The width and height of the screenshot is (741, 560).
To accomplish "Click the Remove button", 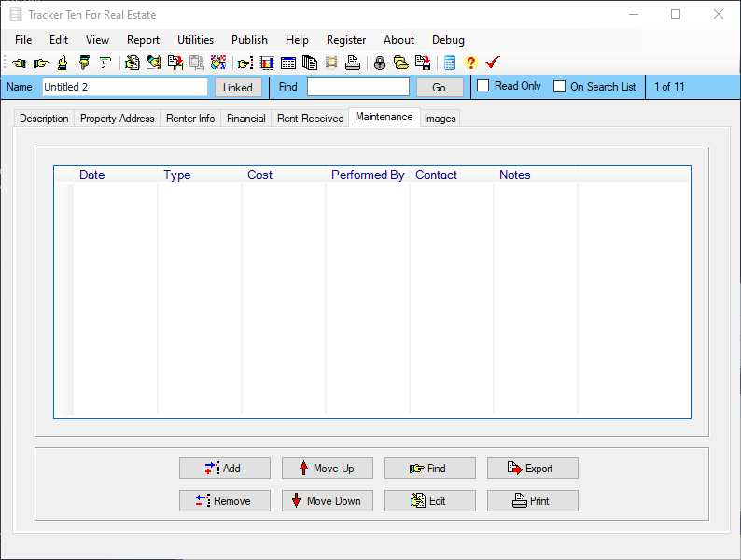I will click(225, 500).
